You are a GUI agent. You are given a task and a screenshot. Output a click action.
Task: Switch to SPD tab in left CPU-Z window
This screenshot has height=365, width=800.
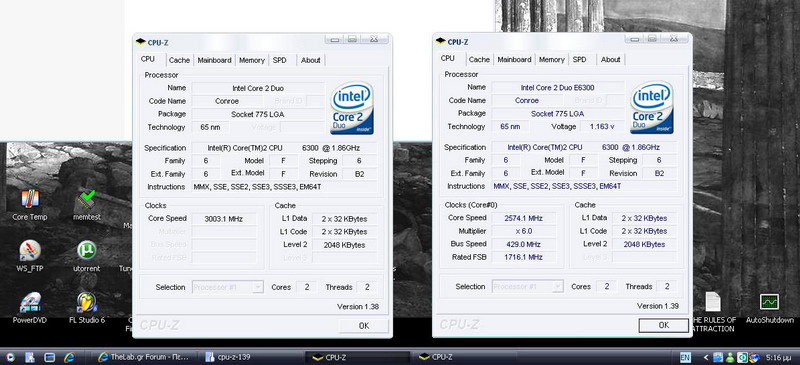[x=280, y=60]
